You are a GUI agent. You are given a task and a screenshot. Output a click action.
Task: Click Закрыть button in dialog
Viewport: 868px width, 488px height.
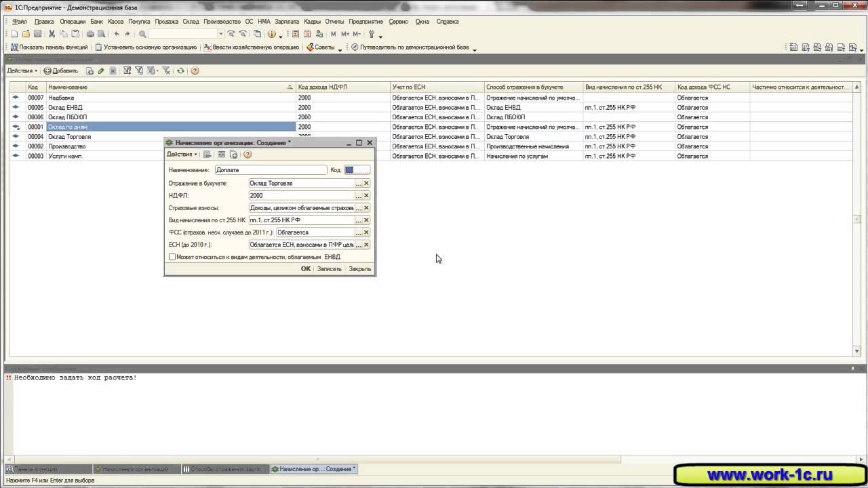359,269
